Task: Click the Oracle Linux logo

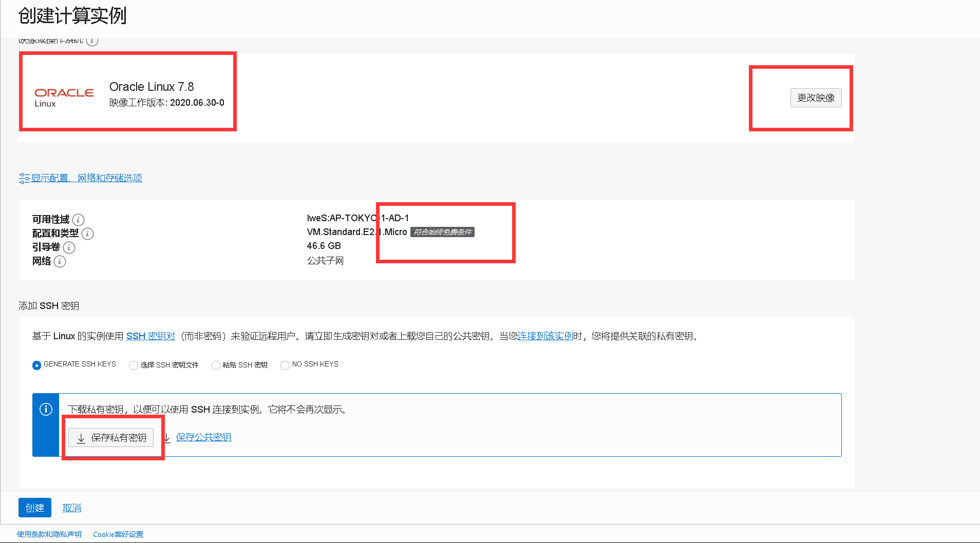Action: coord(64,96)
